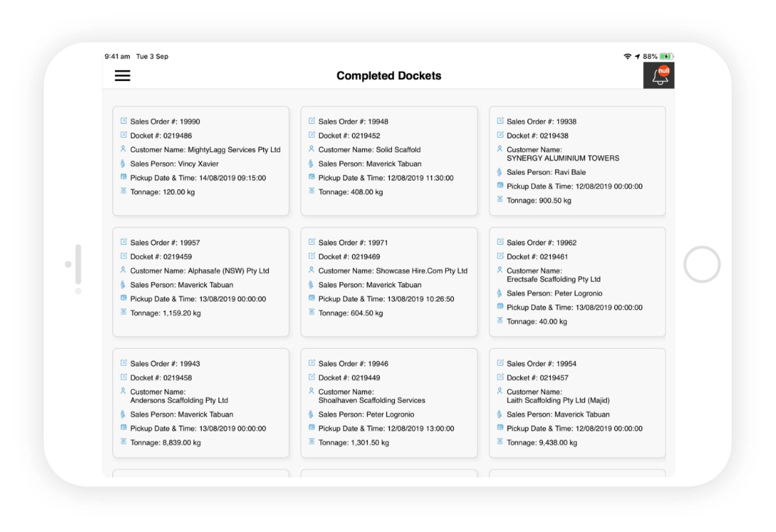Screen dimensions: 776x532
Task: Open the hamburger menu
Action: coord(122,75)
